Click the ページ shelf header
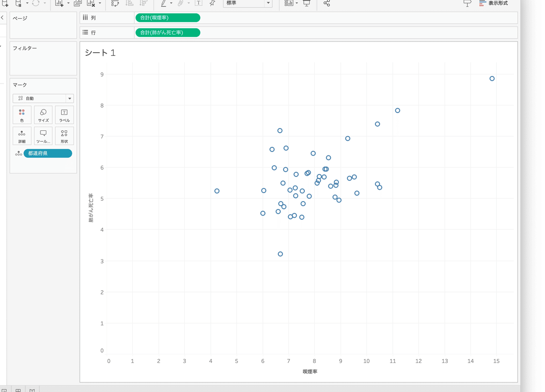The width and height of the screenshot is (545, 392). 20,18
